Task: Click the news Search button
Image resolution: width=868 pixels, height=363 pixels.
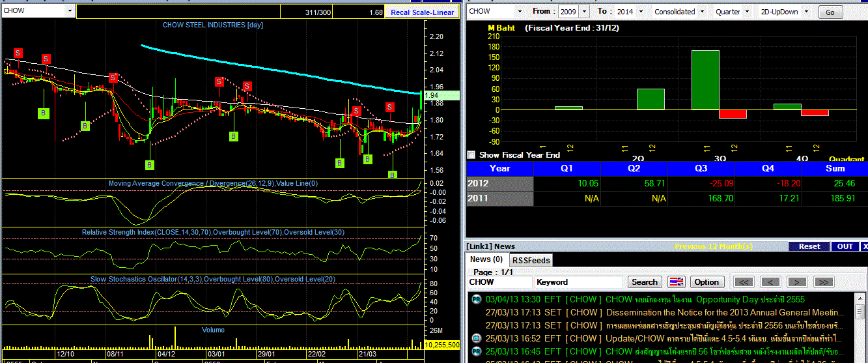Action: (645, 282)
